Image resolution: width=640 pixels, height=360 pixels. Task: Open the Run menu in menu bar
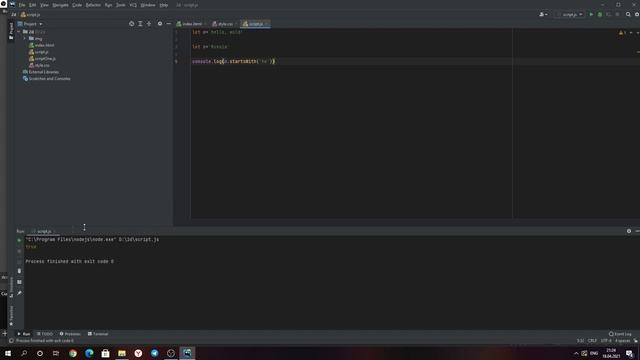tap(108, 5)
